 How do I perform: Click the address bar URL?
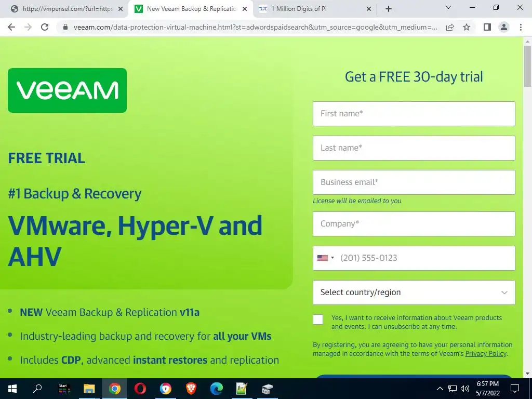(x=255, y=27)
